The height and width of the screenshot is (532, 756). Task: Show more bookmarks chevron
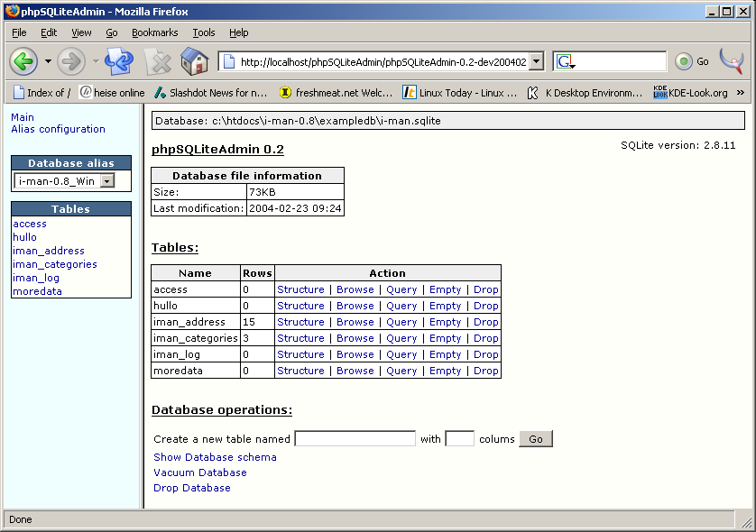tap(741, 93)
